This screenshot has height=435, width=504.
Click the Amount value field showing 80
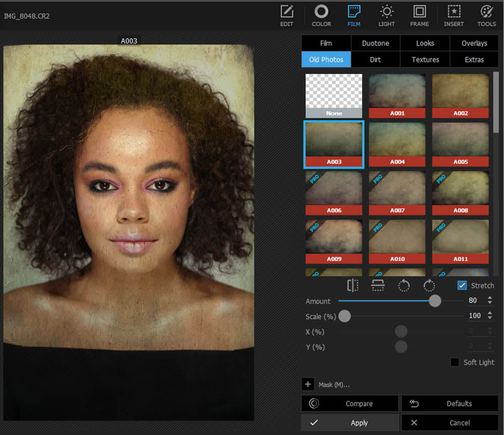pos(476,300)
